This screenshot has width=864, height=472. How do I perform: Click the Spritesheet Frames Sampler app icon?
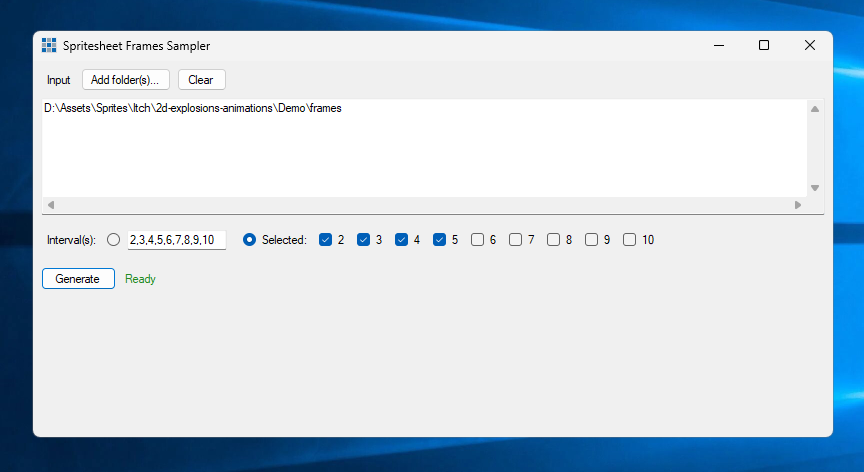click(49, 45)
